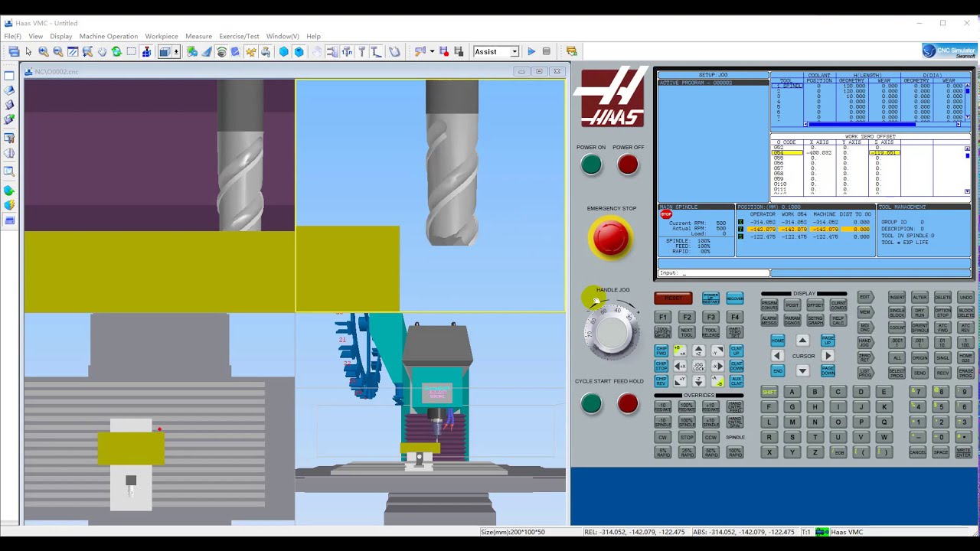
Task: Click the save disk icon at toolbar start
Action: click(x=14, y=52)
